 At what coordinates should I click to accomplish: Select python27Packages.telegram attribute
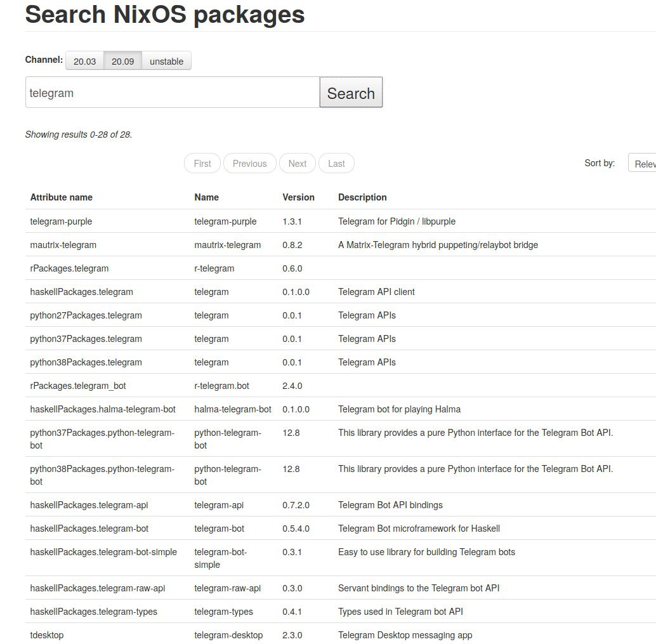coord(86,315)
